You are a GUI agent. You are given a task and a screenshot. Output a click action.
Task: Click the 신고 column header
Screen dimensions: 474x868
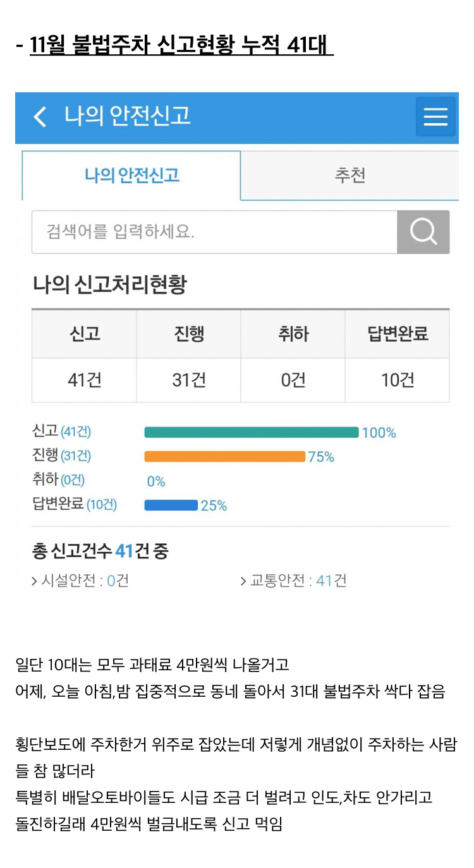[x=83, y=334]
